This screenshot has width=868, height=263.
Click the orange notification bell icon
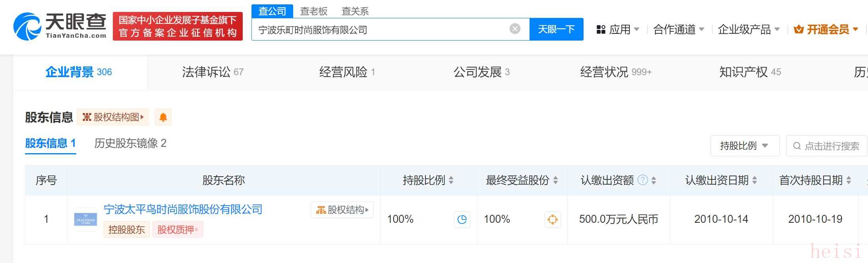click(x=163, y=117)
